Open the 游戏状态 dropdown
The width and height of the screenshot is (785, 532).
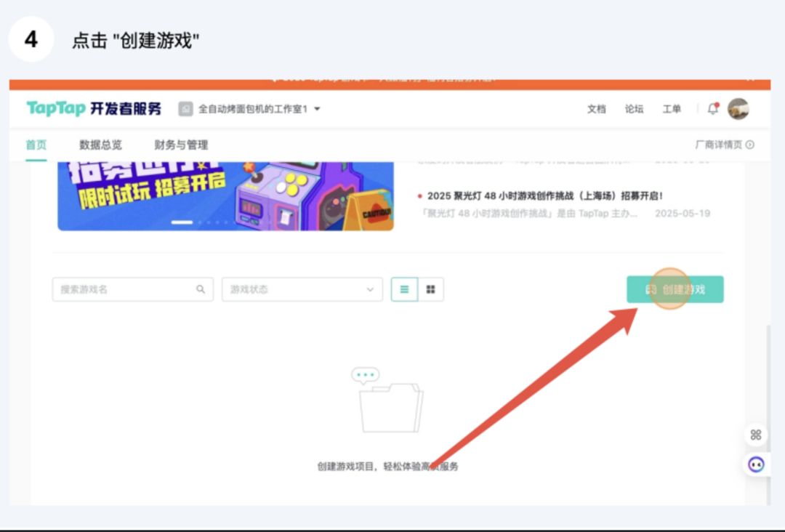coord(302,289)
